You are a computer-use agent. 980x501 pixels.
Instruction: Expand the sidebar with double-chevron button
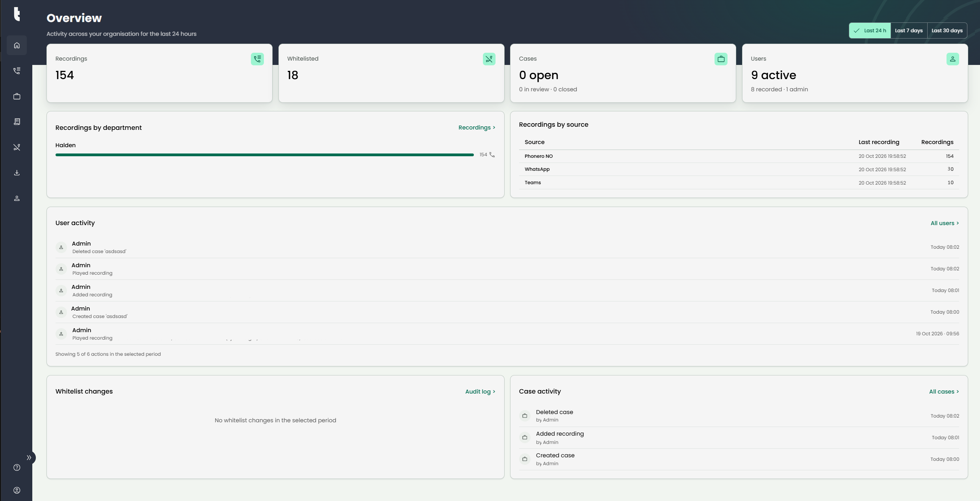point(29,457)
